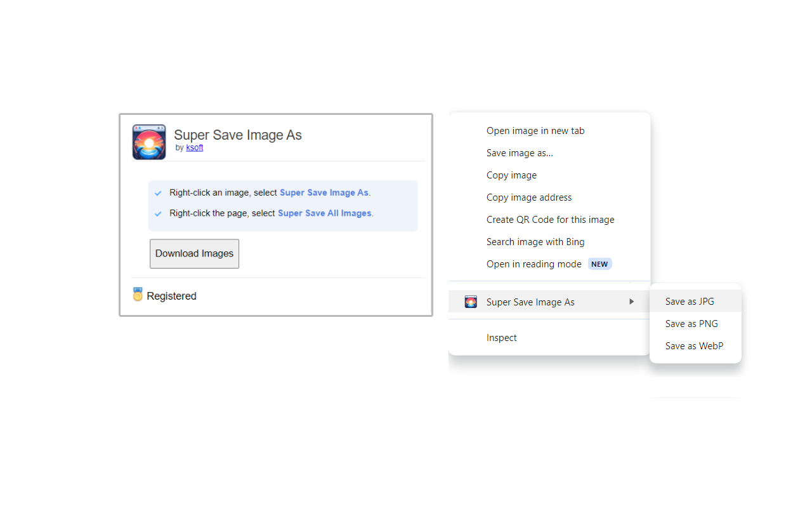The image size is (812, 508).
Task: Select Copy image address
Action: coord(529,197)
